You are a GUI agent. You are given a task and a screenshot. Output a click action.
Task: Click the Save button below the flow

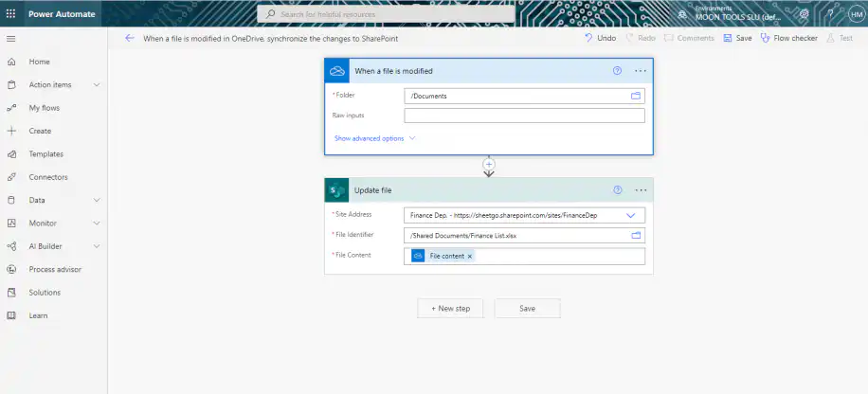click(x=527, y=308)
